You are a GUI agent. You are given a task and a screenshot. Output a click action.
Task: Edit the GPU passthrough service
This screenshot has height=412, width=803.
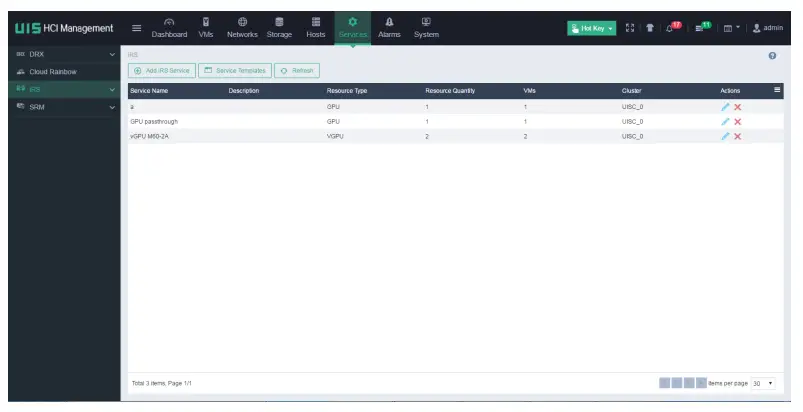[725, 122]
